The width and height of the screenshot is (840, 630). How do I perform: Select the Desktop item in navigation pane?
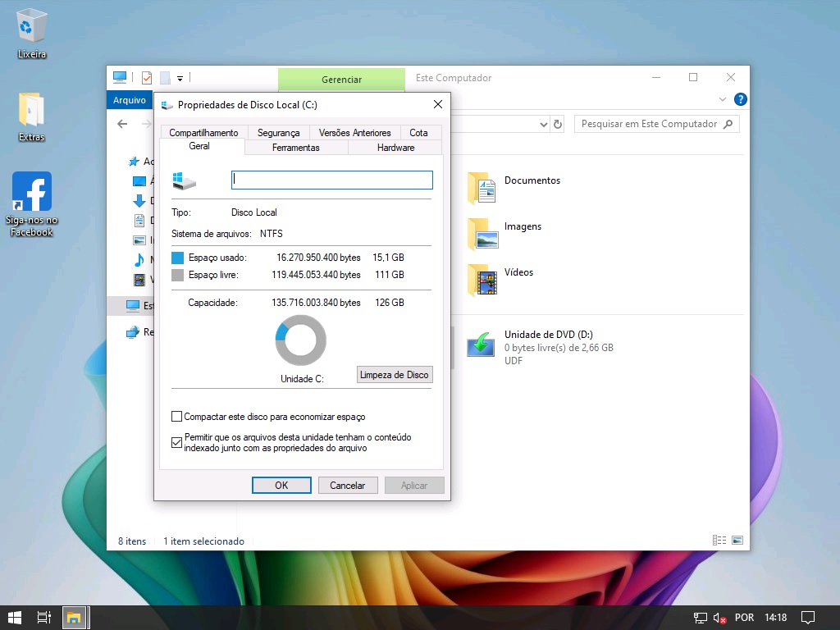tap(139, 181)
